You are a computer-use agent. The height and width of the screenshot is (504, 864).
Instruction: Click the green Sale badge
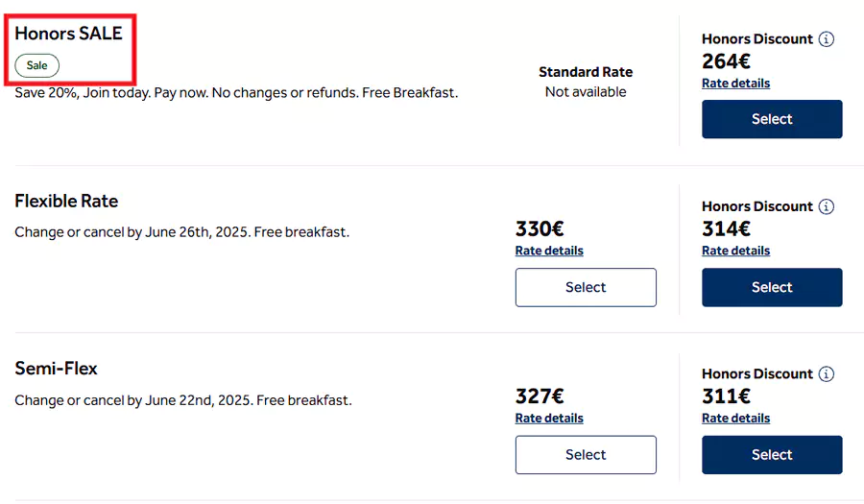[36, 65]
